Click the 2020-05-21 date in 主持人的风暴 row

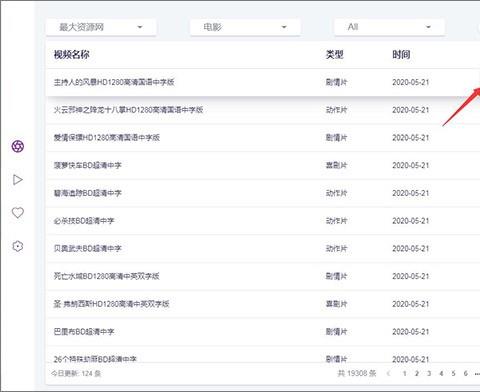click(410, 82)
